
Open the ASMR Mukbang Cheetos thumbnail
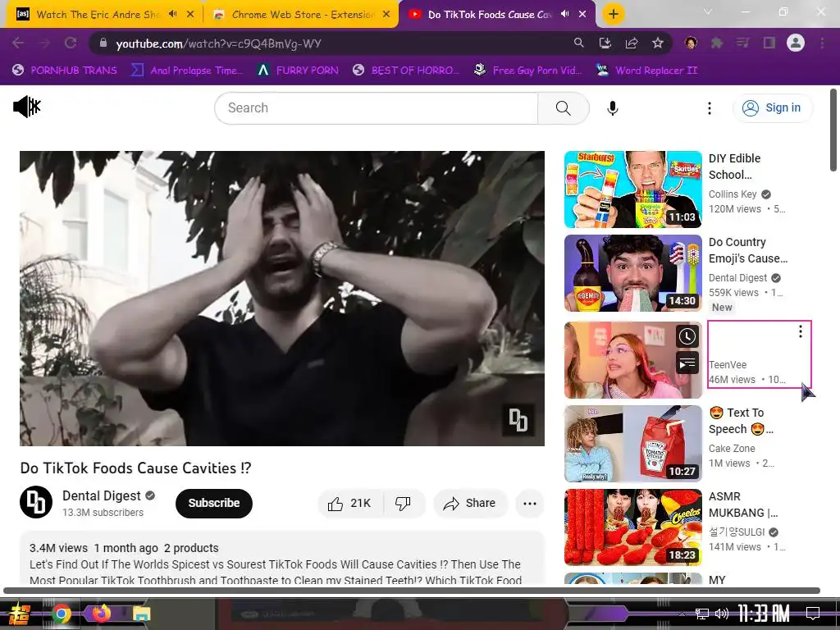click(x=632, y=527)
